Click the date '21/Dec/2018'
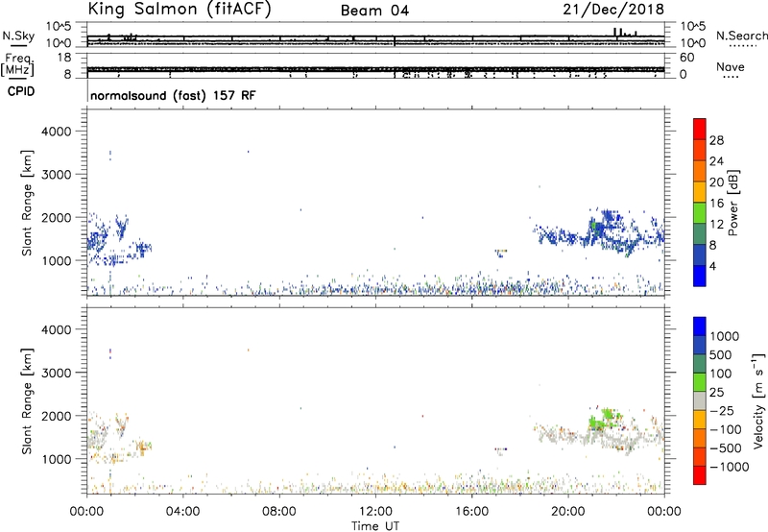The height and width of the screenshot is (532, 768). [613, 10]
